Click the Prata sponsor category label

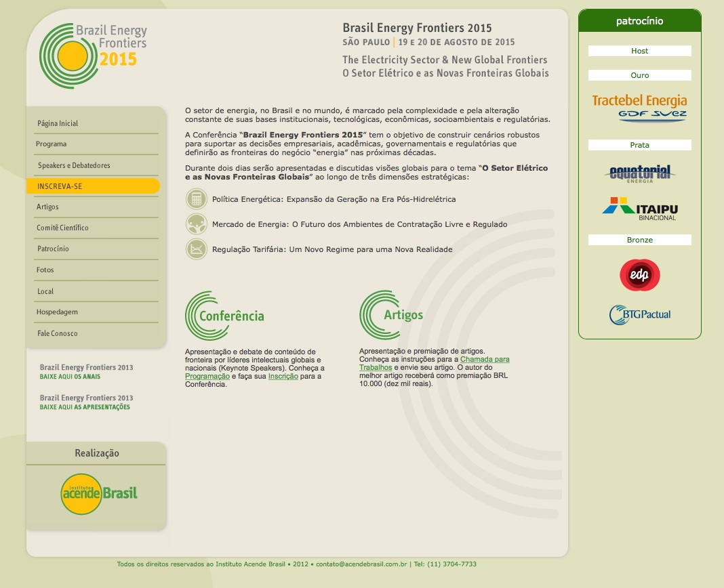pyautogui.click(x=639, y=145)
